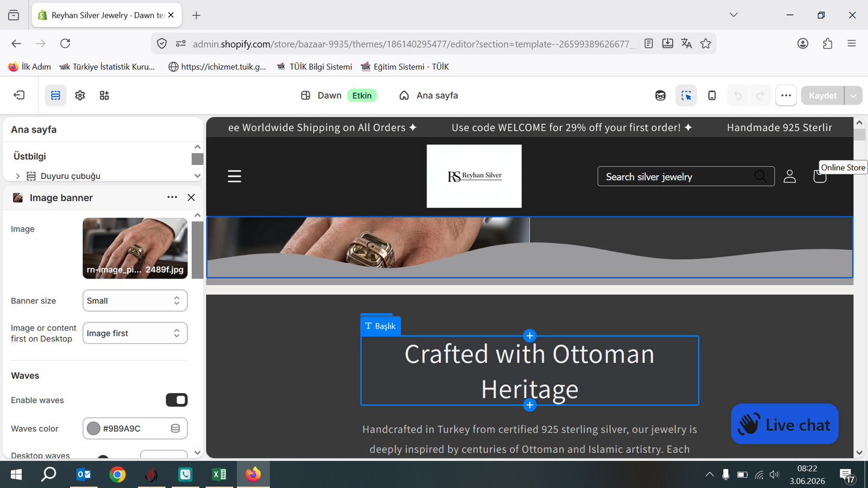Click the Reyhan Silver store logo
This screenshot has width=868, height=488.
[474, 176]
